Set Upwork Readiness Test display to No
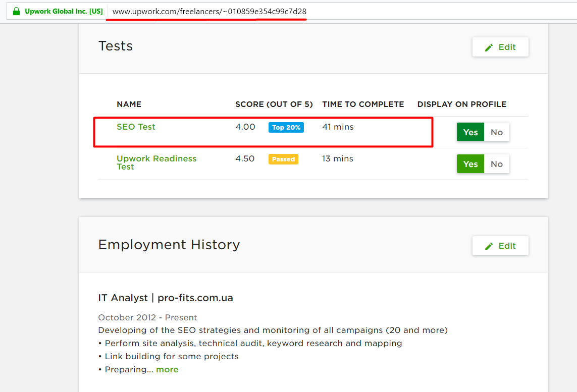The width and height of the screenshot is (577, 392). [496, 164]
